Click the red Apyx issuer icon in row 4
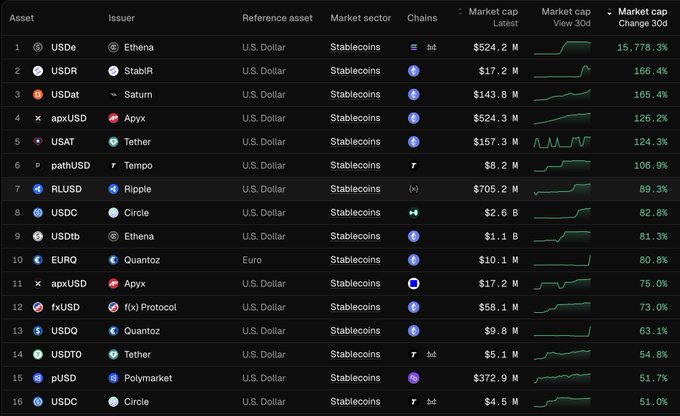Image resolution: width=680 pixels, height=416 pixels. click(113, 118)
